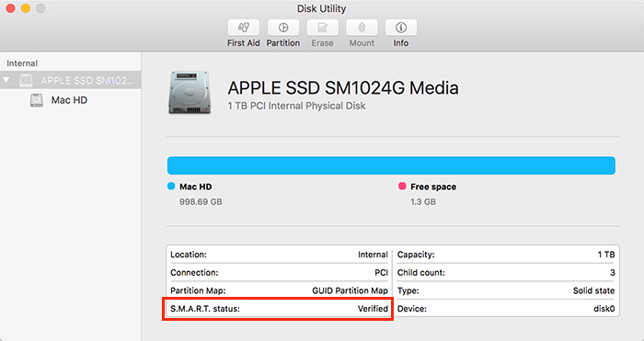Open the Info panel

(401, 28)
